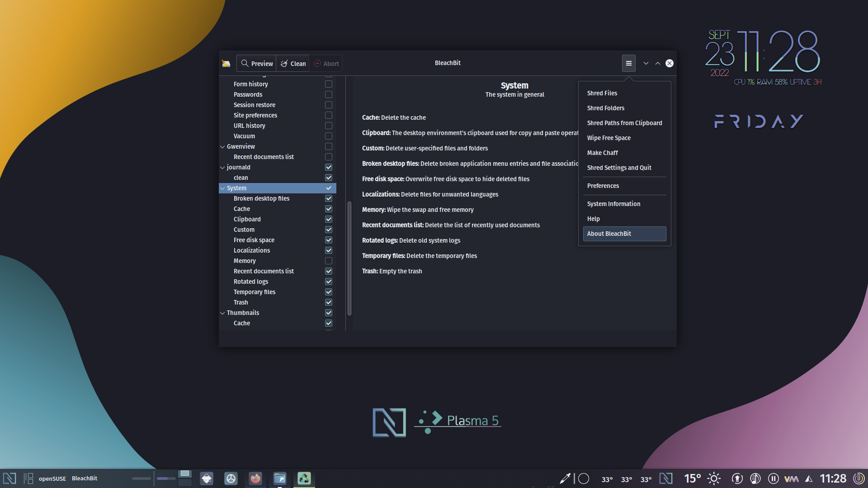Click the media player tray icon

(755, 479)
